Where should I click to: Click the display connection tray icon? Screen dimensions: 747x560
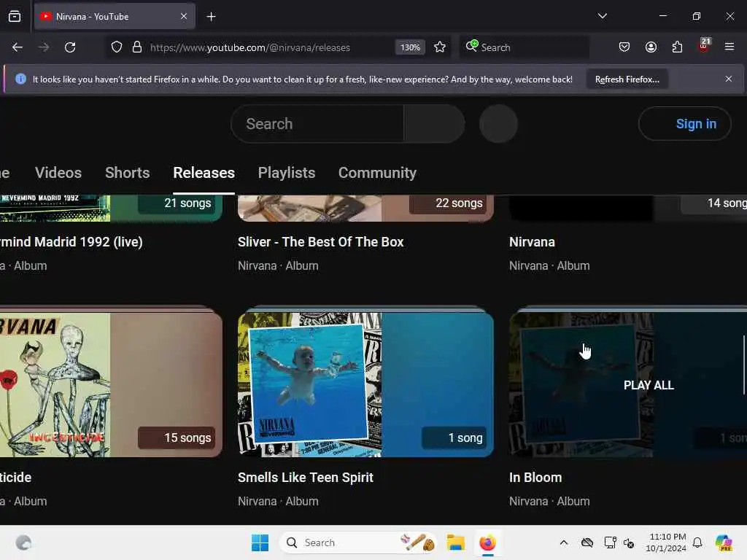pyautogui.click(x=610, y=542)
